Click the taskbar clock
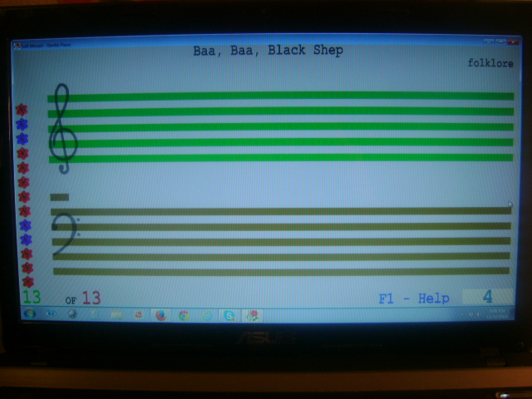Viewport: 532px width, 399px height. pyautogui.click(x=497, y=314)
